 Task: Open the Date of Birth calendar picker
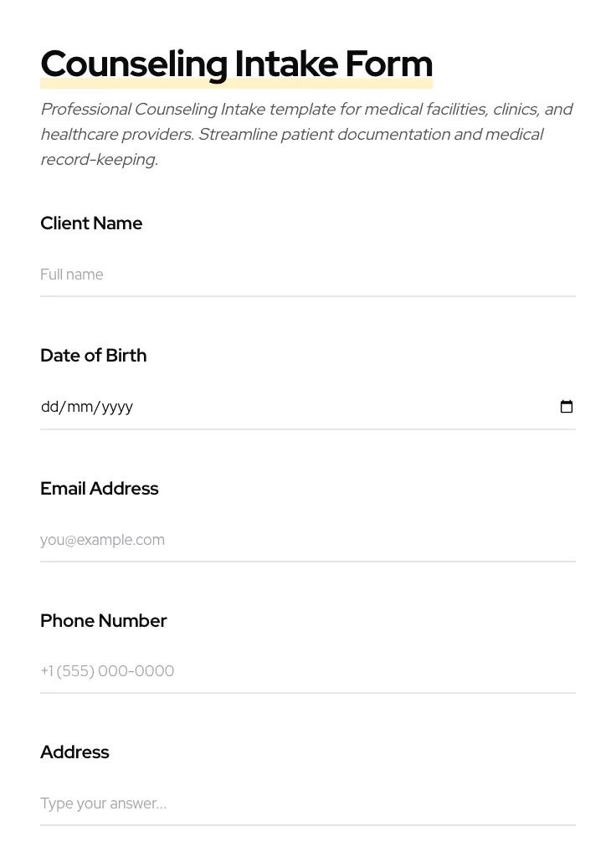566,407
